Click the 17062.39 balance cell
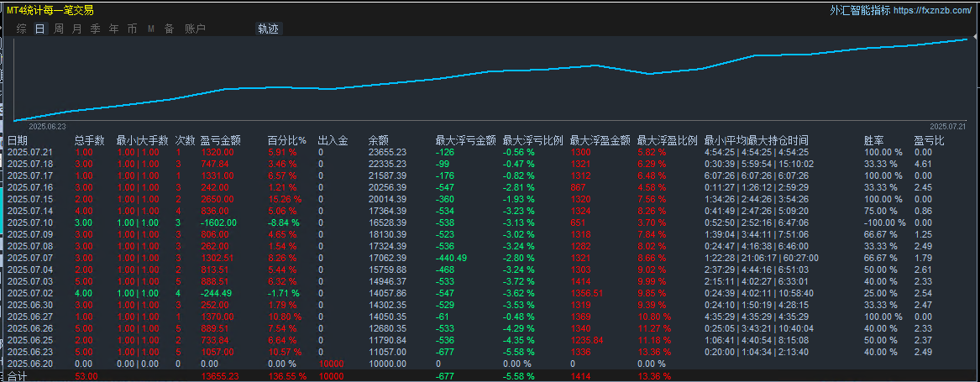This screenshot has width=980, height=382. click(387, 258)
